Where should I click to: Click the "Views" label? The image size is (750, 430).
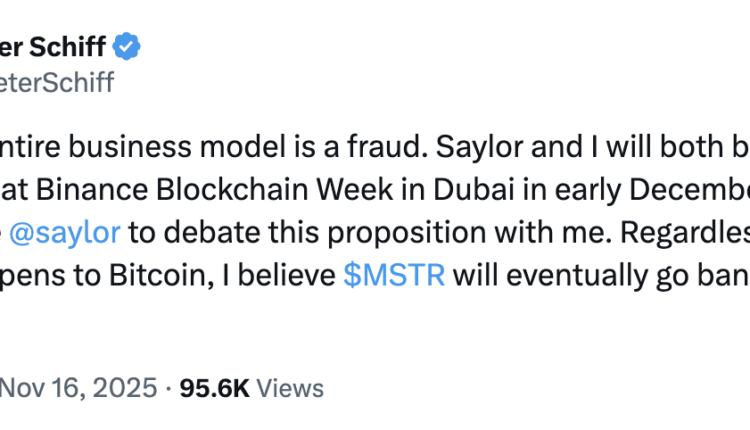click(x=291, y=388)
